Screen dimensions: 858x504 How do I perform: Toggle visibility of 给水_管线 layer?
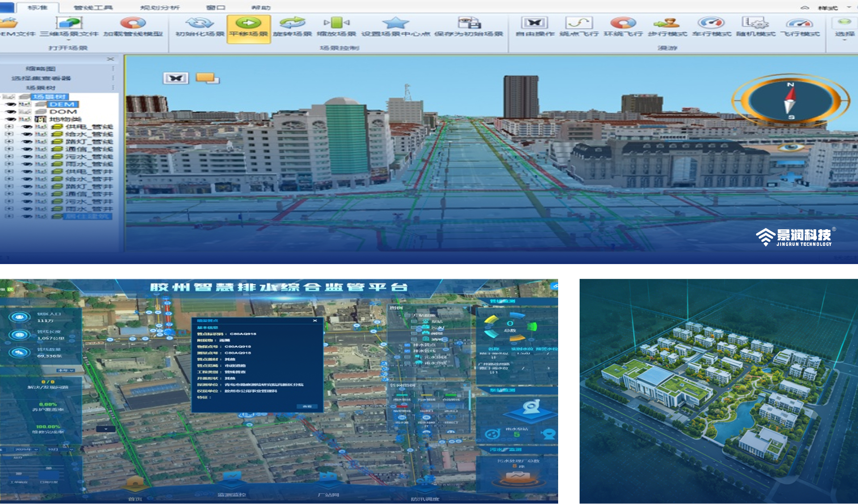[27, 134]
